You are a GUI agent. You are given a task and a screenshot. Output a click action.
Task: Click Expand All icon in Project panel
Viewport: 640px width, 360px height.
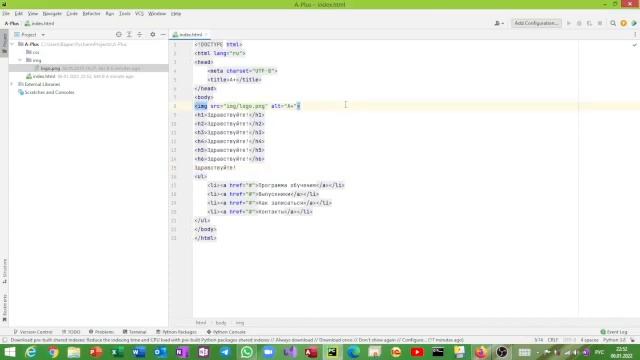(x=129, y=35)
